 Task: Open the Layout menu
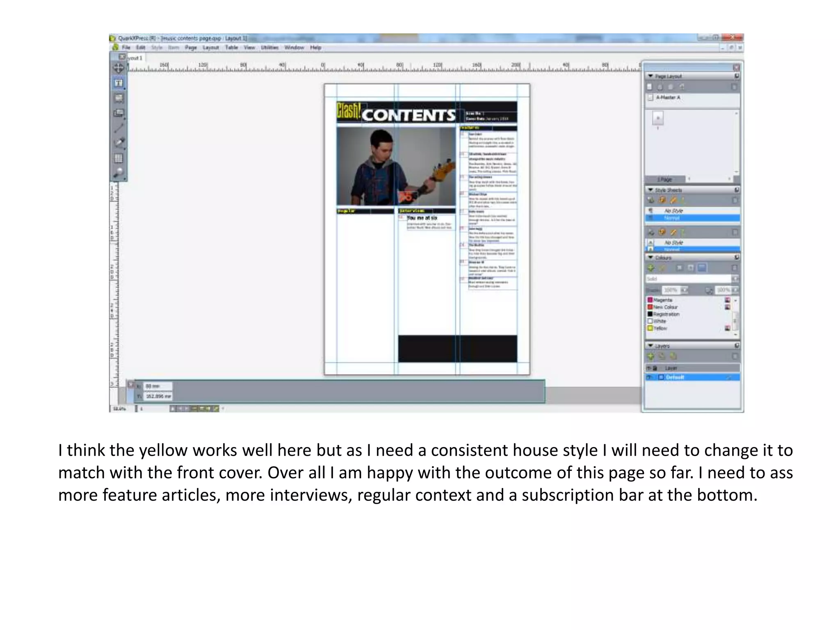(x=210, y=48)
